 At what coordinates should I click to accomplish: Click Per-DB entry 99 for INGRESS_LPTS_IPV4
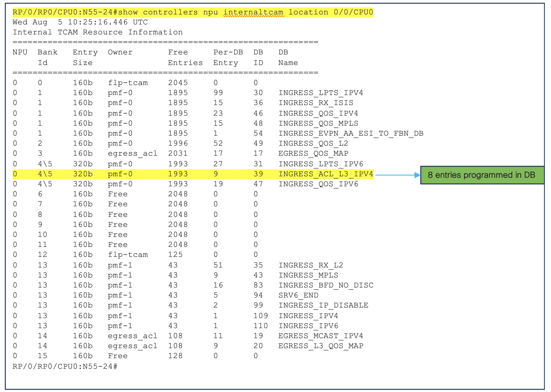tap(218, 93)
